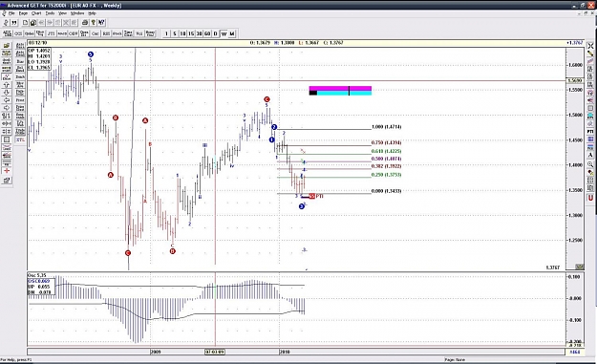
Task: Select the magnifier zoom tool
Action: pyautogui.click(x=590, y=164)
